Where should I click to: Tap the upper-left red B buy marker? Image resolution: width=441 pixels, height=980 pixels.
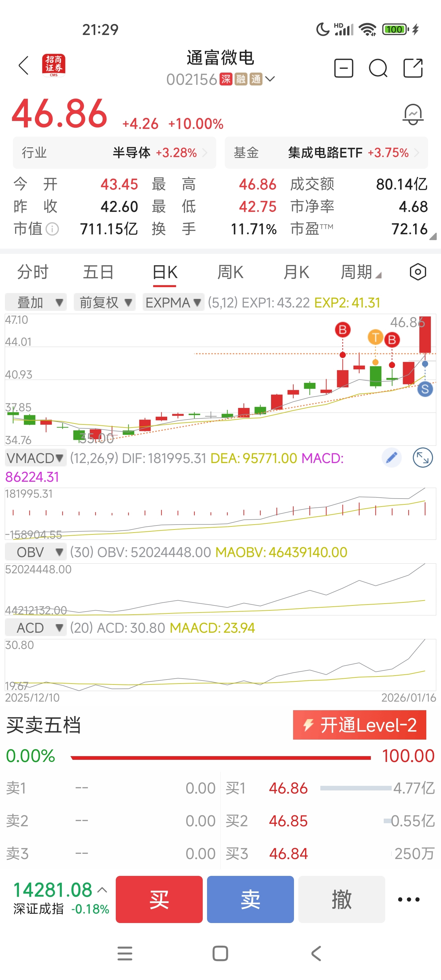[342, 330]
